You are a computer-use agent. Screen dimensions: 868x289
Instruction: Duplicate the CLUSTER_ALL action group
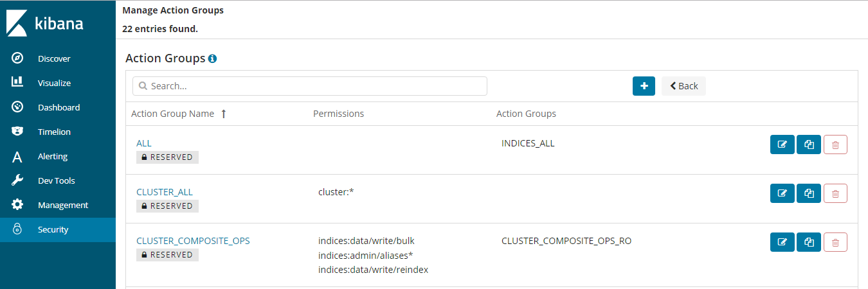(x=809, y=193)
